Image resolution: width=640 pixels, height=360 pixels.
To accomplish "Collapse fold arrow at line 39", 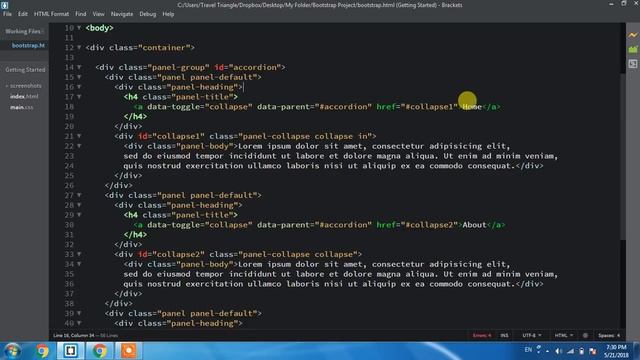I will (x=79, y=313).
